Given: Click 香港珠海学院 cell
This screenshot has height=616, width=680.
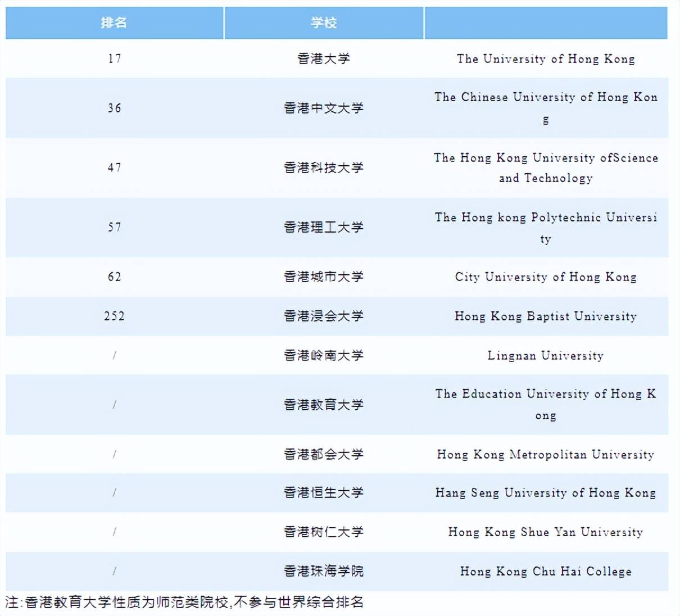Looking at the screenshot, I should pos(324,571).
